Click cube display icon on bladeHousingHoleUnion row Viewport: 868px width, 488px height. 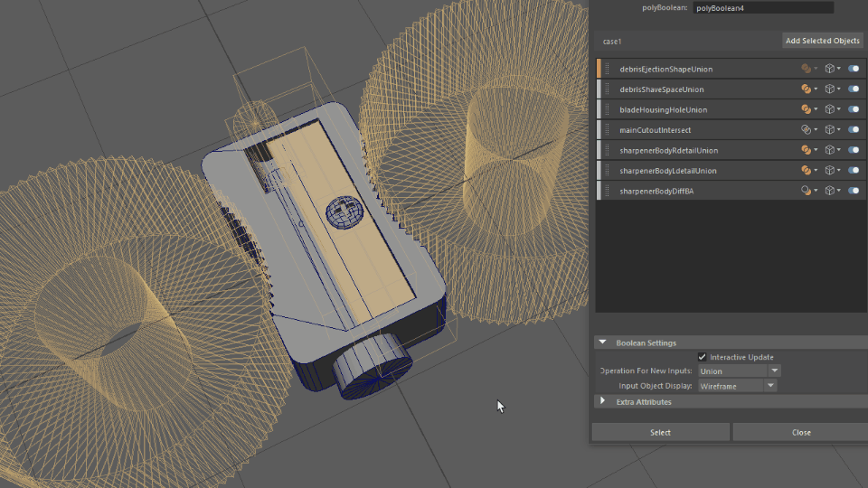[830, 109]
